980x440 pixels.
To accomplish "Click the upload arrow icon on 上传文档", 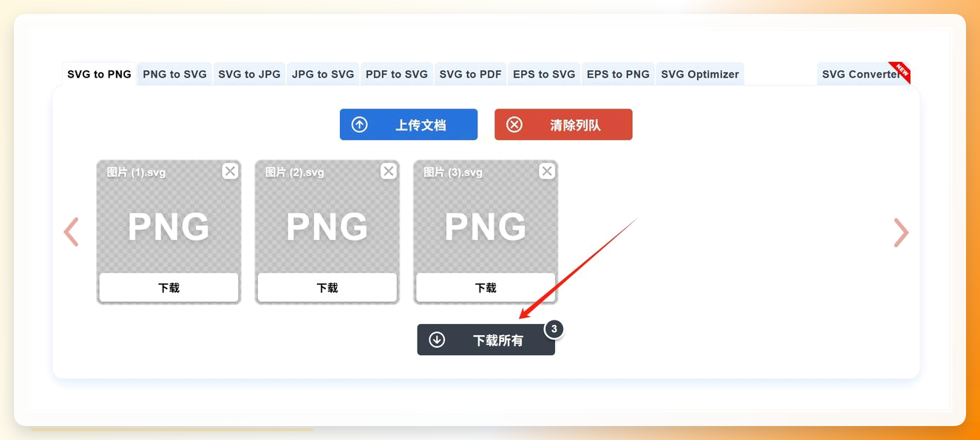I will 360,125.
